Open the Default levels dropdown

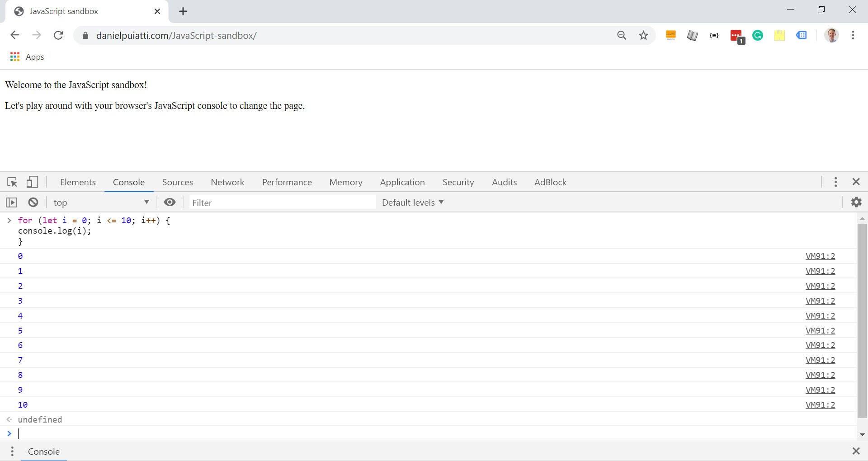coord(412,202)
